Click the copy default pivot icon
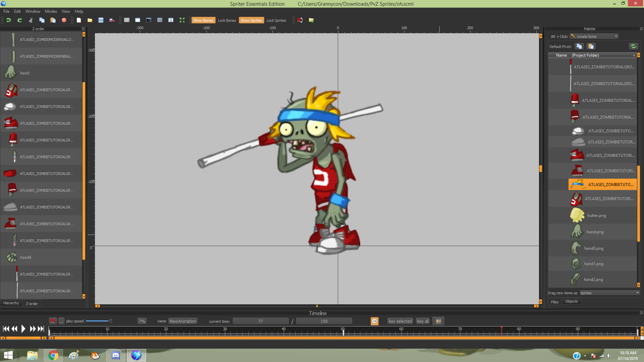644x362 pixels. click(579, 46)
